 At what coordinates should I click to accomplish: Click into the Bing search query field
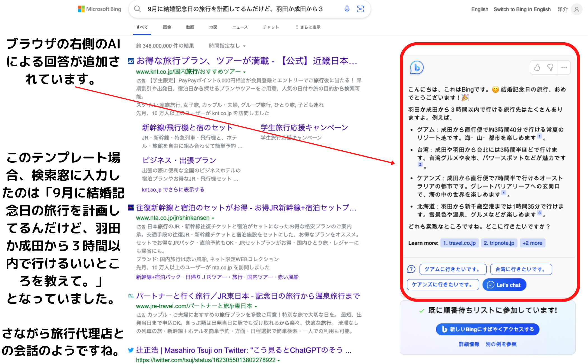(x=235, y=9)
